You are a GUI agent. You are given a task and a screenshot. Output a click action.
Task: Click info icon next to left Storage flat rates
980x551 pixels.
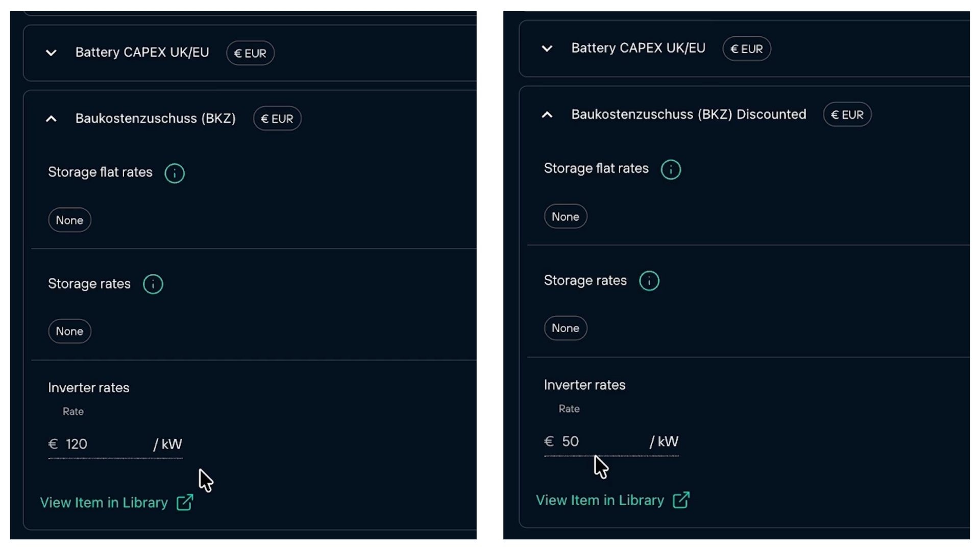click(174, 173)
